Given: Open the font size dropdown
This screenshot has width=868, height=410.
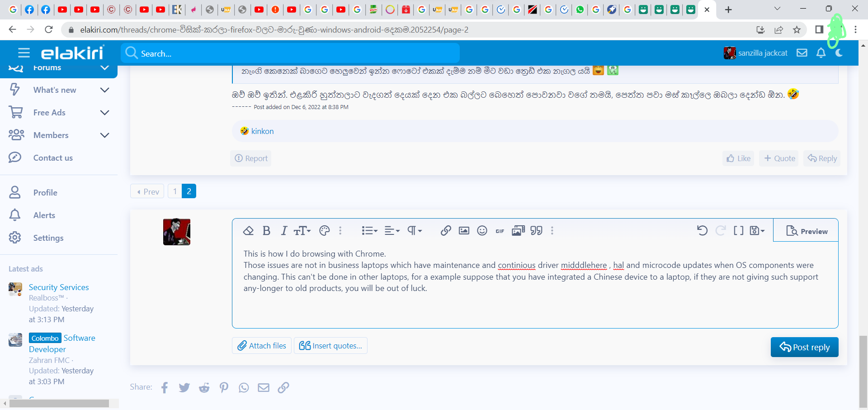Looking at the screenshot, I should pos(302,231).
